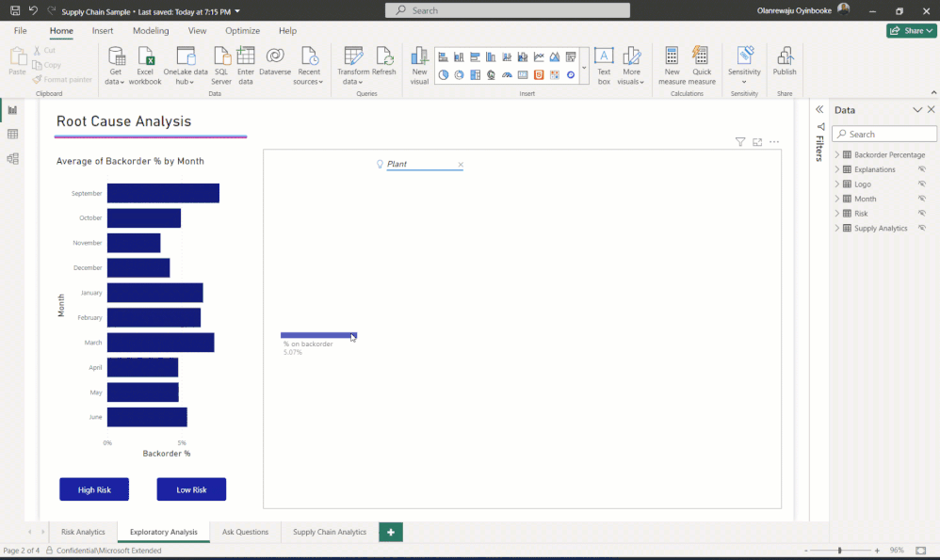The height and width of the screenshot is (560, 940).
Task: Toggle visibility of Supply Analytics table
Action: tap(922, 228)
